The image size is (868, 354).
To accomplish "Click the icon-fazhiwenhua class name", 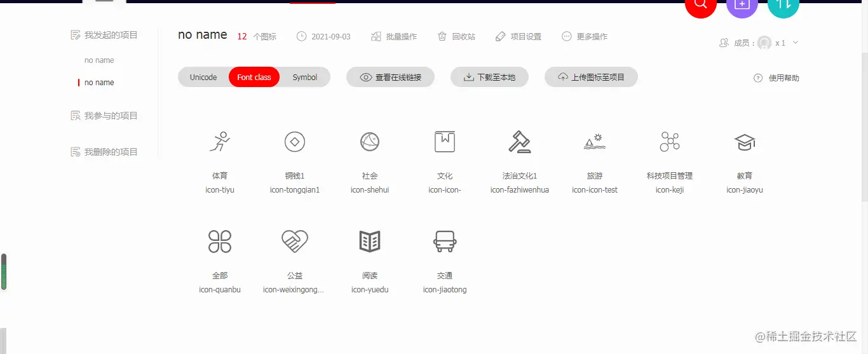I will (520, 190).
